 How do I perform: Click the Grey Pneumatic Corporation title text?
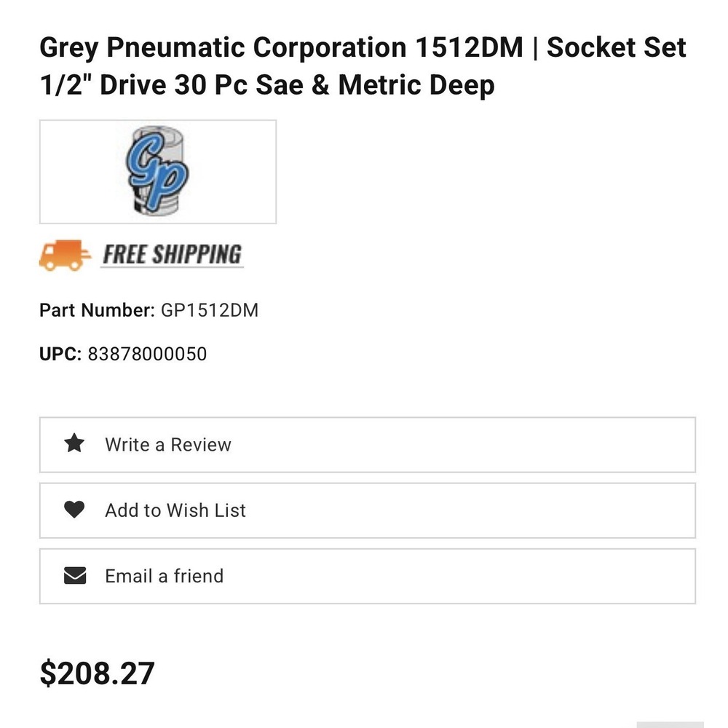pyautogui.click(x=223, y=48)
